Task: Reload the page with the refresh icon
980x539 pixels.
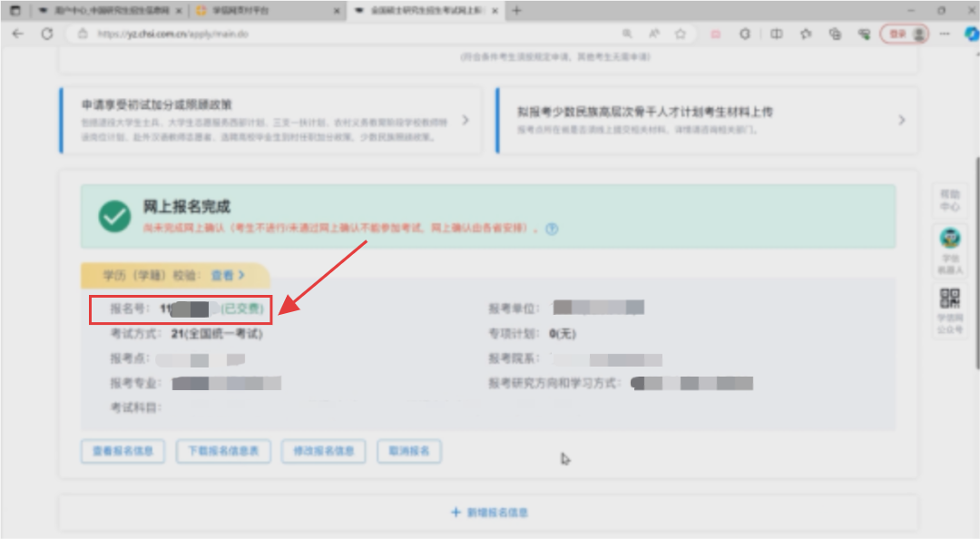Action: coord(47,34)
